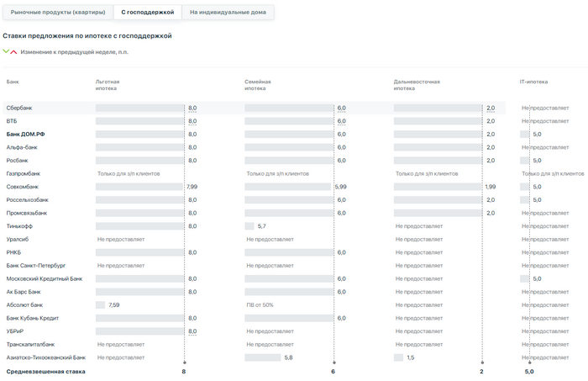Screen dimensions: 588x381
Task: Click the 'Росбанк' bank name
Action: point(18,161)
